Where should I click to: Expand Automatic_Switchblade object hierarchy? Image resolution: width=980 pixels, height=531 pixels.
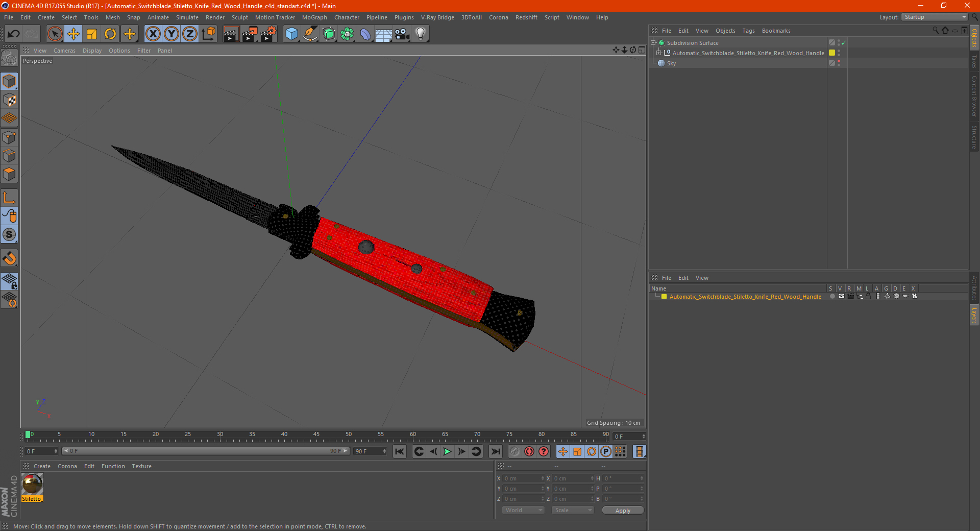click(x=659, y=53)
